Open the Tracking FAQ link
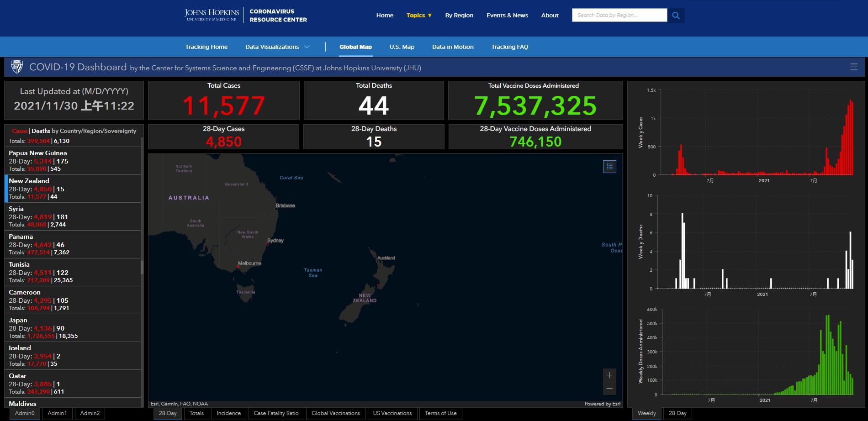This screenshot has height=421, width=868. coord(509,47)
